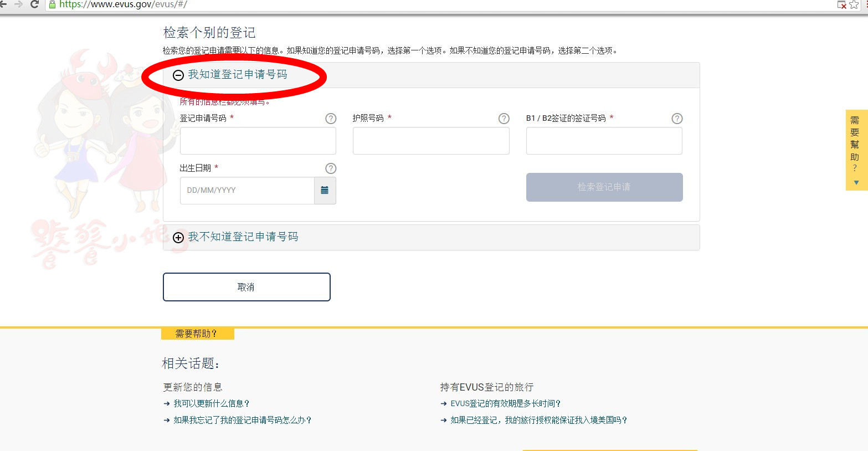Collapse the 我知道登记申请号码 section
This screenshot has width=868, height=451.
tap(178, 75)
